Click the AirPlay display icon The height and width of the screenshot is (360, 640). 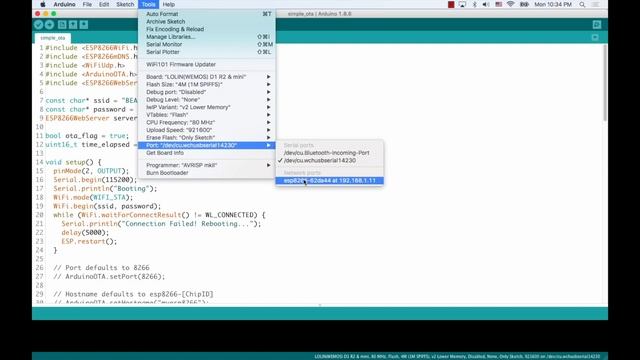(x=462, y=4)
